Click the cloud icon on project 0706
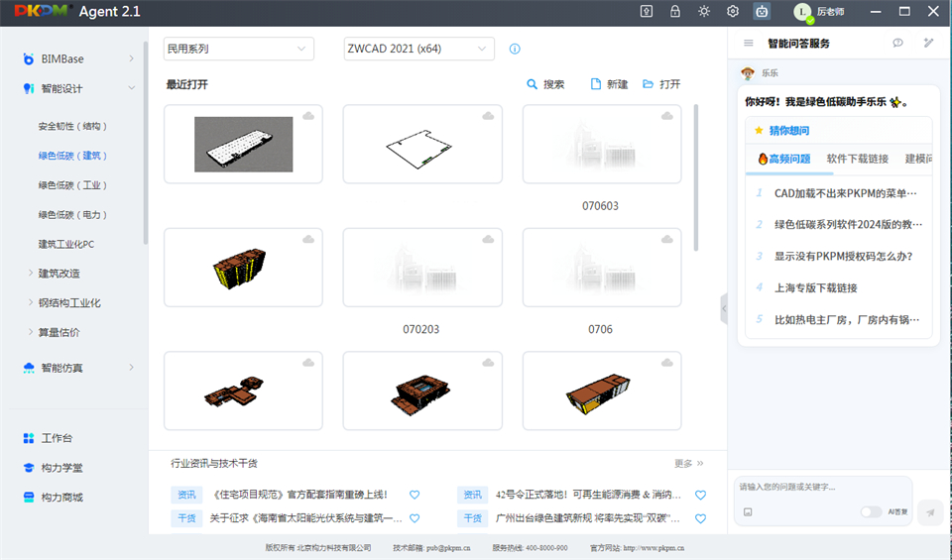Image resolution: width=952 pixels, height=560 pixels. click(x=667, y=240)
